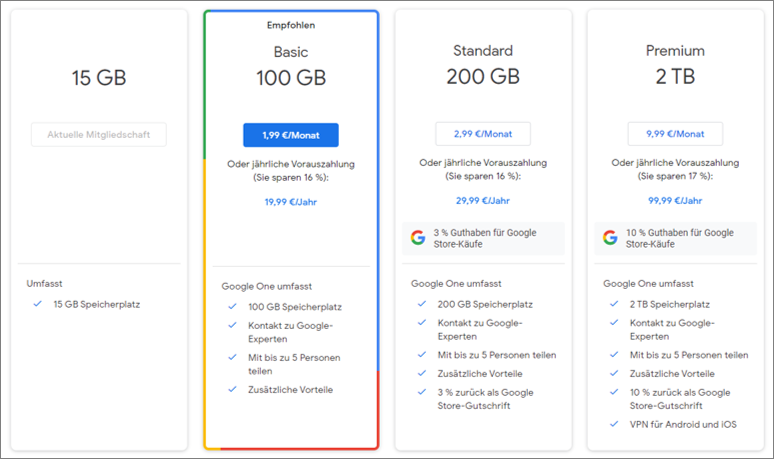Click Basic checkmark beside Mit bis zu 5 Personen teilen
Screen dimensions: 774x459
pos(232,357)
